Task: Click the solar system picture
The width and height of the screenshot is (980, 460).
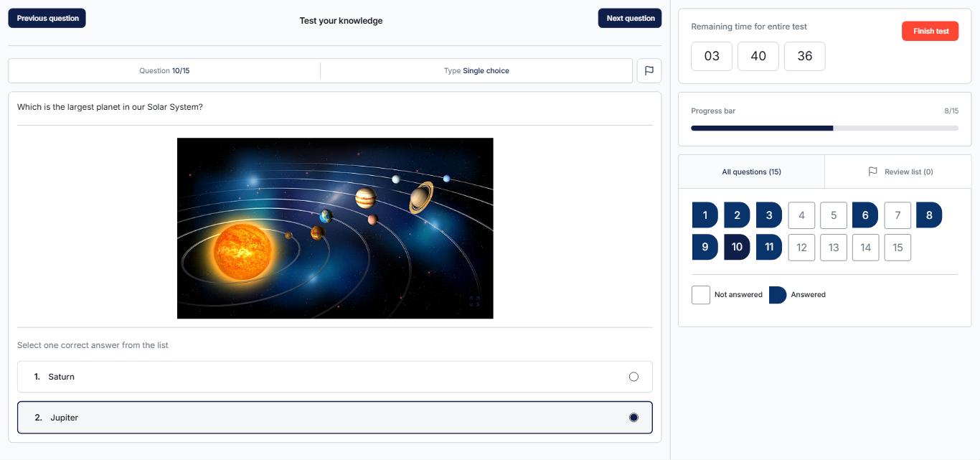Action: [x=335, y=228]
